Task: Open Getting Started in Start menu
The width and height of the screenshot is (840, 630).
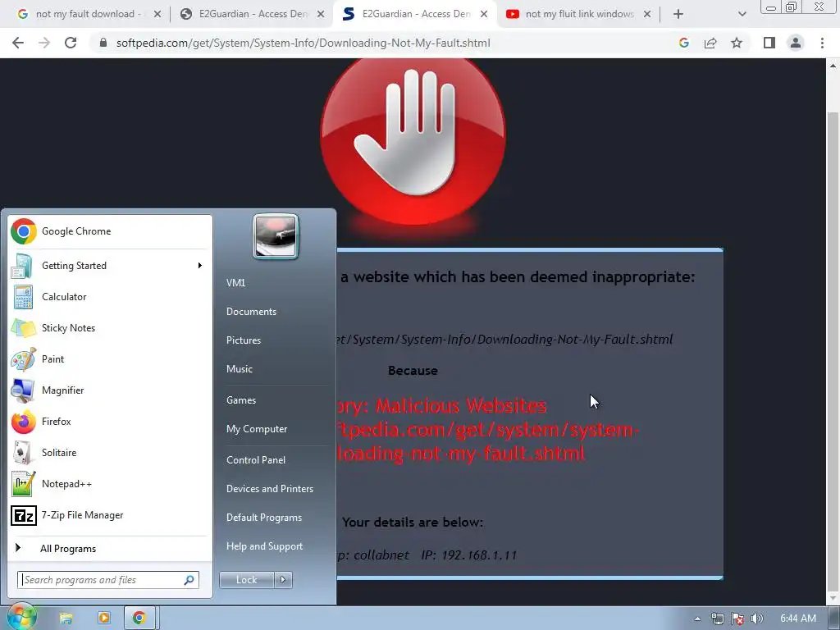Action: 110,266
